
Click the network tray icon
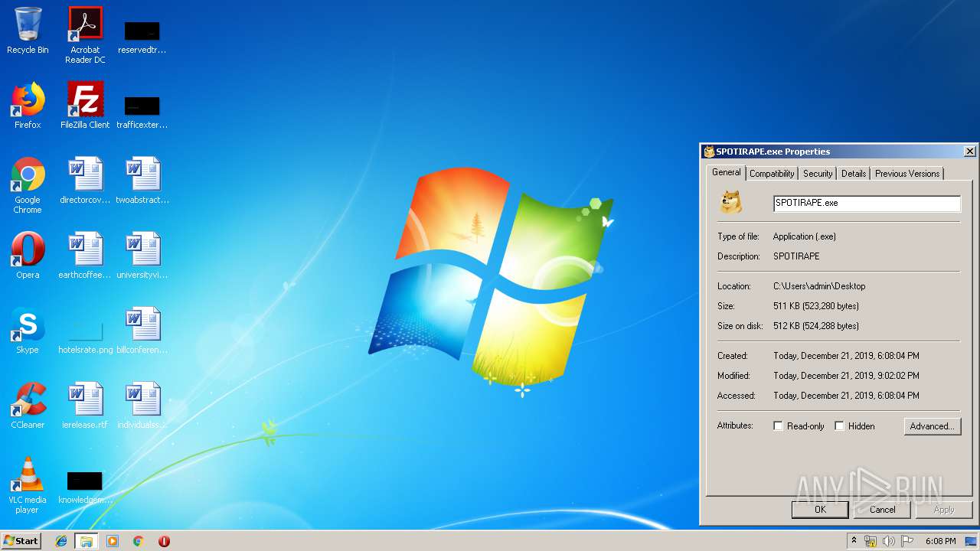[871, 541]
